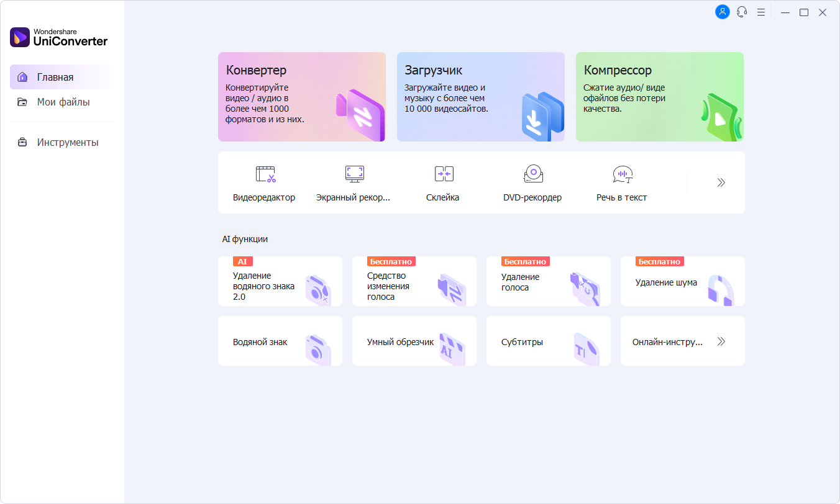Viewport: 840px width, 504px height.
Task: Click Бесплатно badge on Средство изменения голоса
Action: [391, 261]
